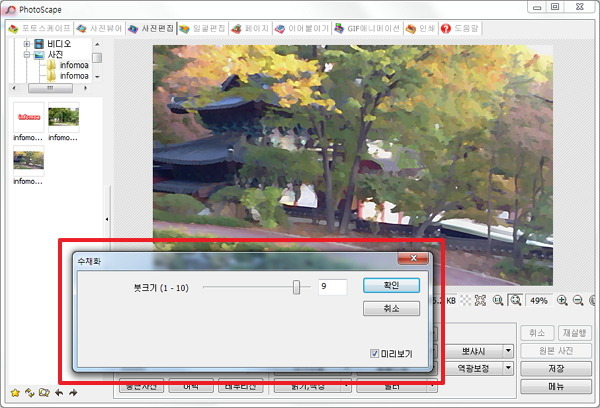Open the 역광보정 dropdown arrow
Image resolution: width=600 pixels, height=408 pixels.
(508, 369)
